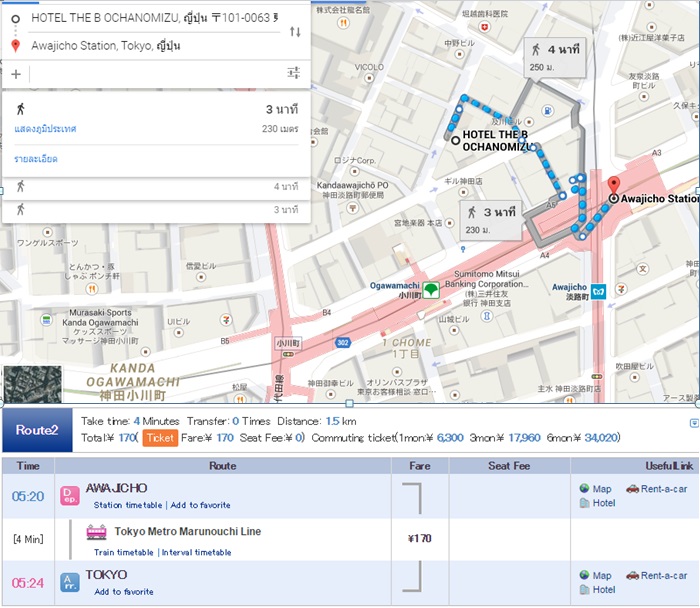Add TOKYO to favorite

(x=124, y=592)
